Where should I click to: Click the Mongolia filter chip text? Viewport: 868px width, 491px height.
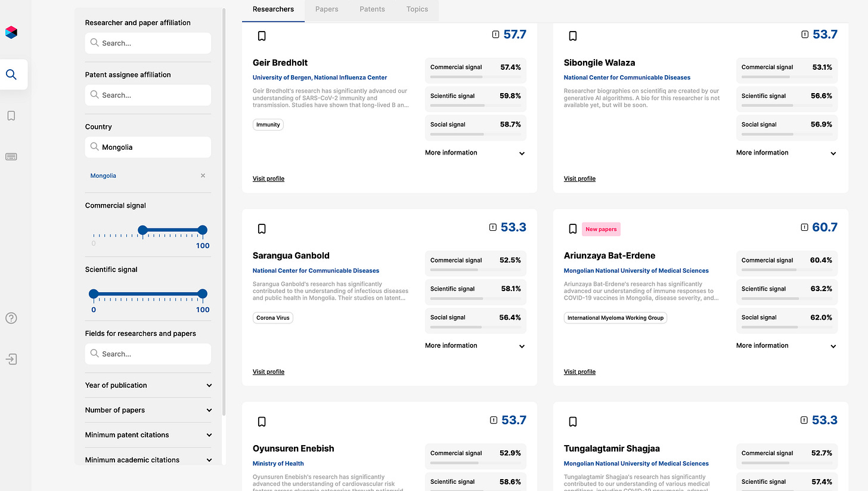[x=103, y=175]
